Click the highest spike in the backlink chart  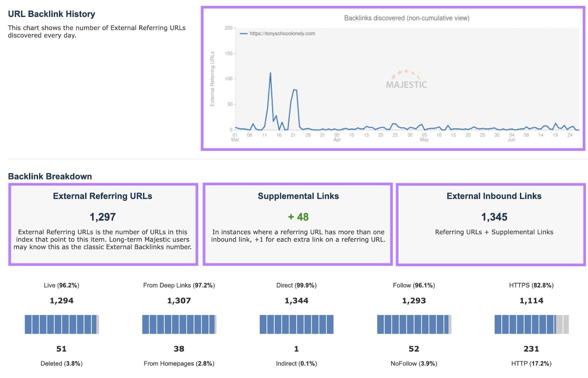point(270,73)
